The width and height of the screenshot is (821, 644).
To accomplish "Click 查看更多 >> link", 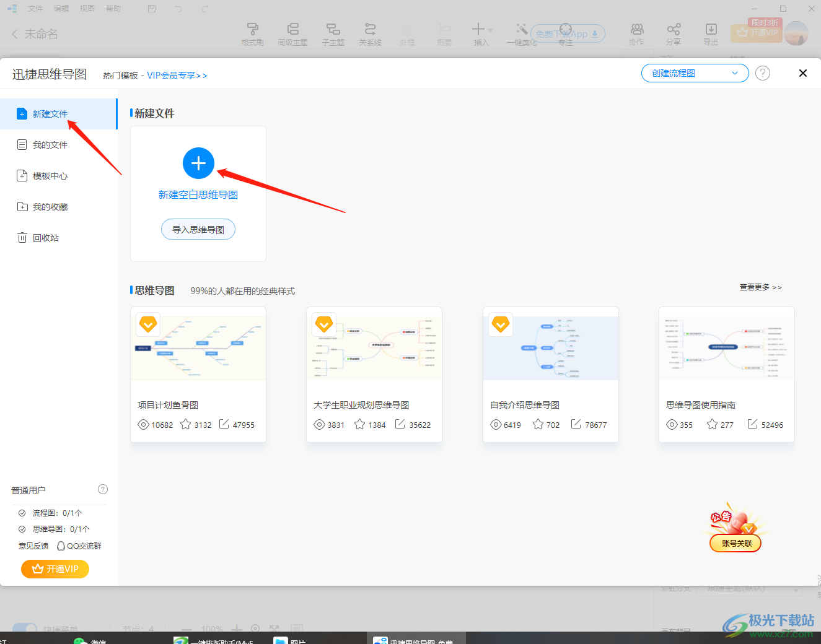I will pyautogui.click(x=760, y=287).
